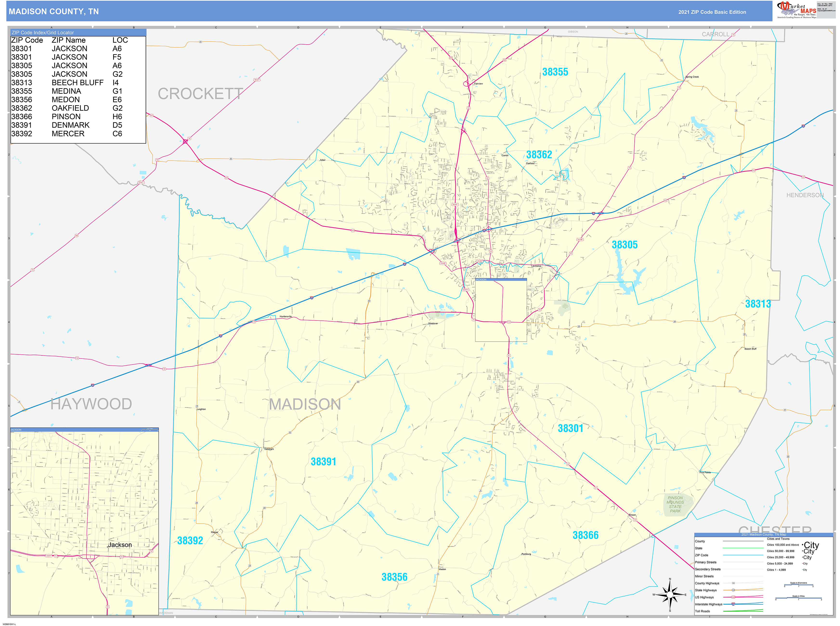Click the Pinson Mounds State Park label
Viewport: 840px width, 626px height.
[x=675, y=504]
